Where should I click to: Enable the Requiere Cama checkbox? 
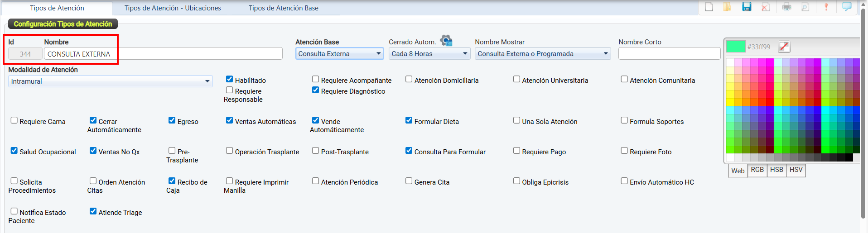(x=14, y=120)
